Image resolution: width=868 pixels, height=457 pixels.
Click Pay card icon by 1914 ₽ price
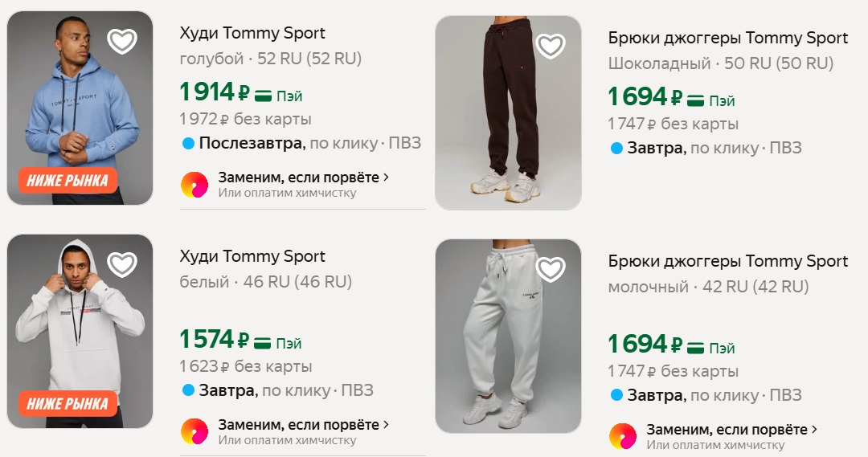click(x=263, y=96)
